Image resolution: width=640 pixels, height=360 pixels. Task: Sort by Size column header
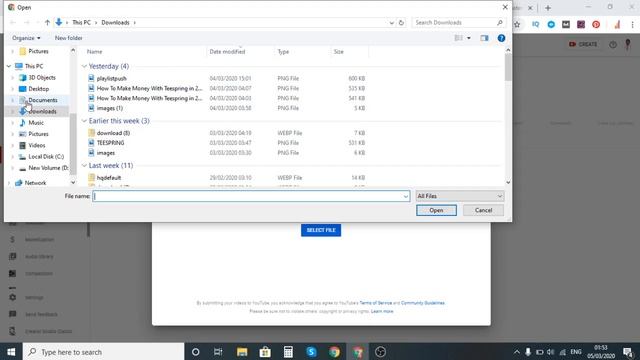pyautogui.click(x=339, y=52)
